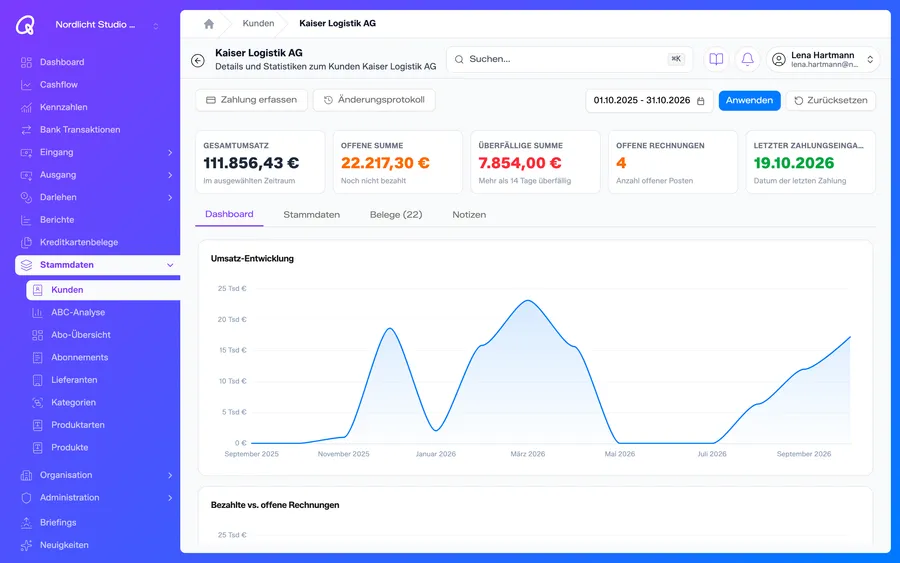
Task: Expand the Eingang submenu
Action: [170, 153]
